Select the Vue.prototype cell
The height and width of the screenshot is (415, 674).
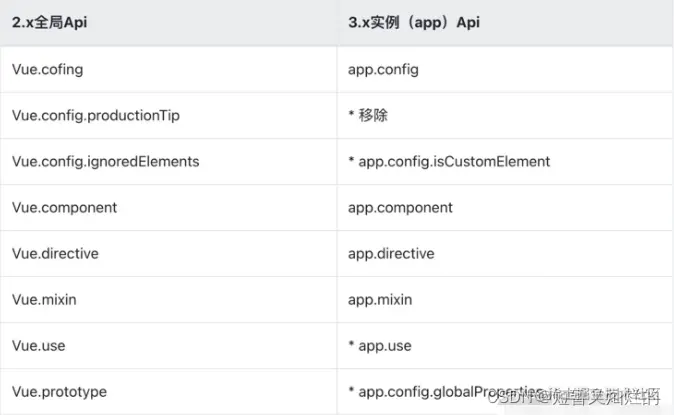click(59, 392)
